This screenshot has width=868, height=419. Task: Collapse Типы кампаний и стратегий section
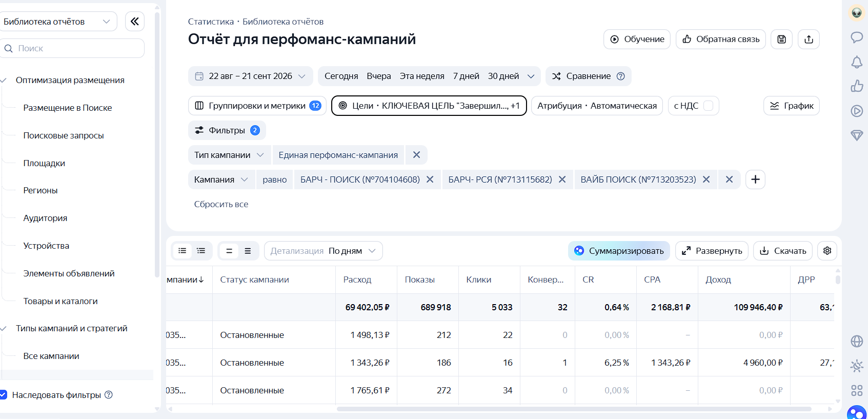tap(4, 329)
